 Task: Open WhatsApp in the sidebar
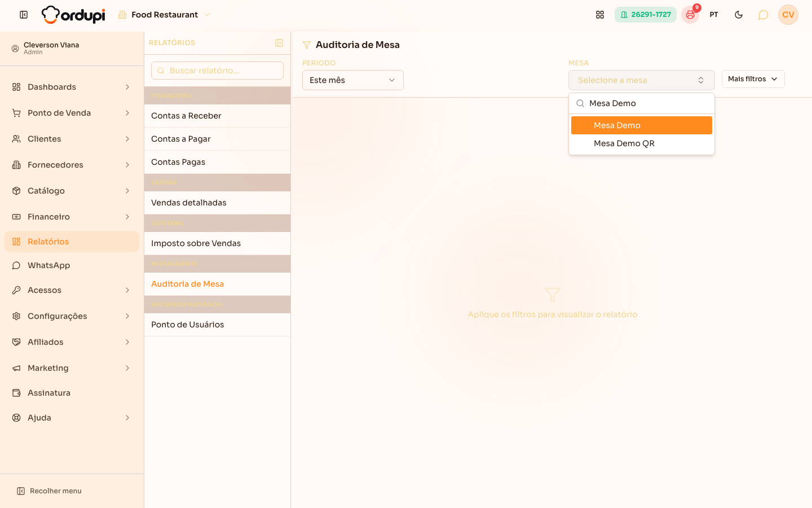click(72, 265)
